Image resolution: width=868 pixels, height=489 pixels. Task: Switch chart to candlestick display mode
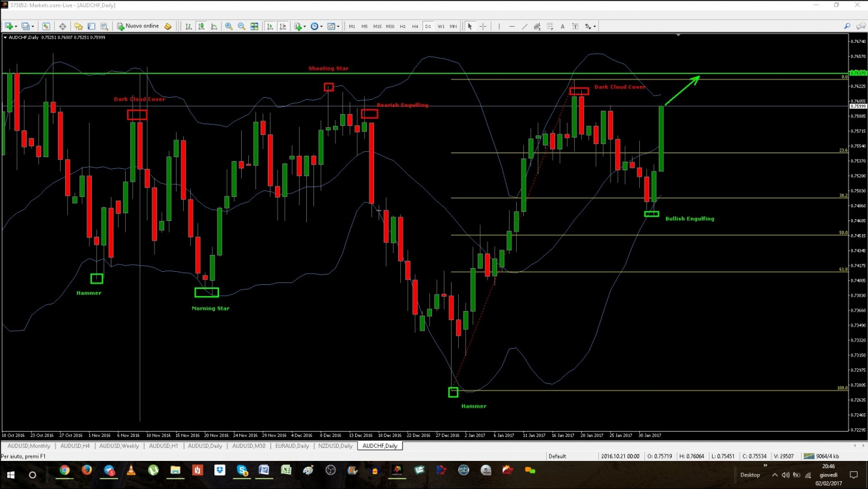pos(201,26)
